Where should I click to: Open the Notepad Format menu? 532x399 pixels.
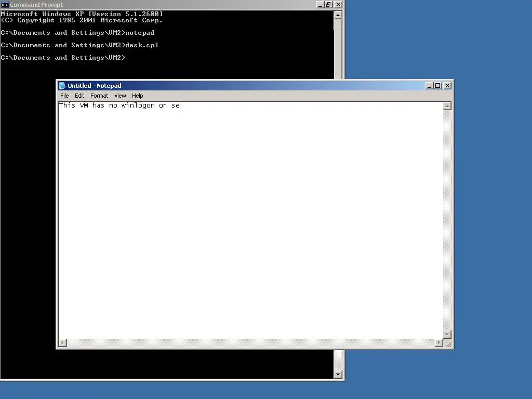tap(99, 96)
